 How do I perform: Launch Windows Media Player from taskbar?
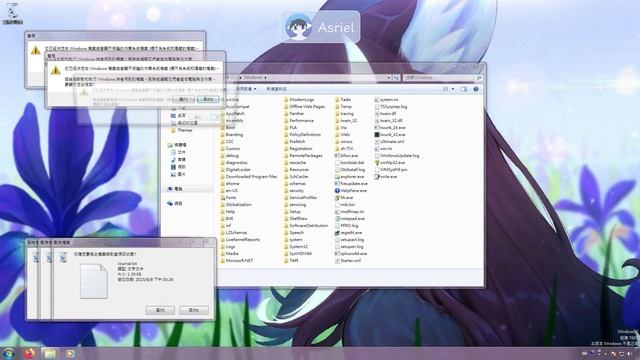[70, 353]
